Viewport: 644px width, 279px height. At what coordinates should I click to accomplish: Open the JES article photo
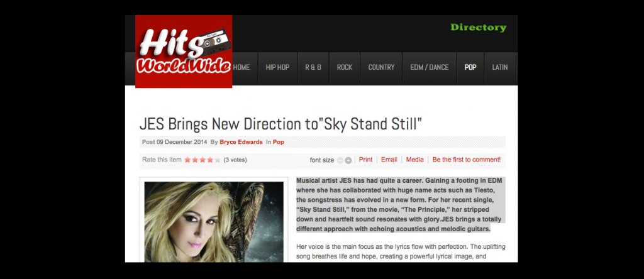[214, 222]
